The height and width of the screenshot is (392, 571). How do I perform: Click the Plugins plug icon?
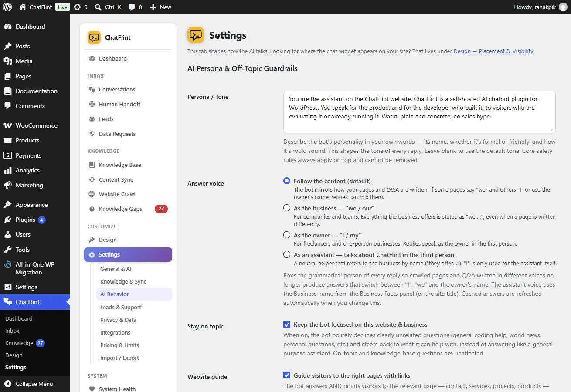(x=8, y=220)
